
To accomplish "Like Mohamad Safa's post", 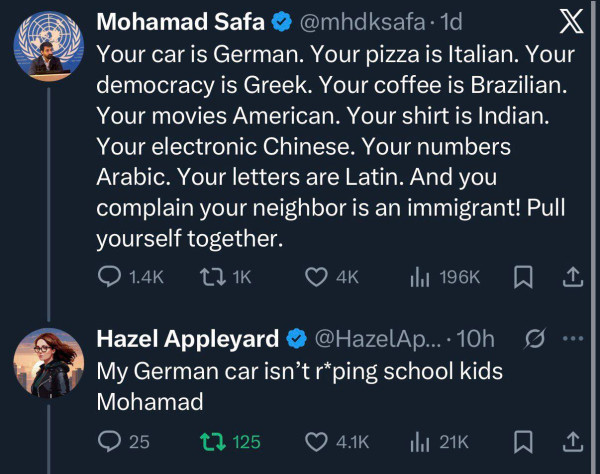I will coord(318,277).
